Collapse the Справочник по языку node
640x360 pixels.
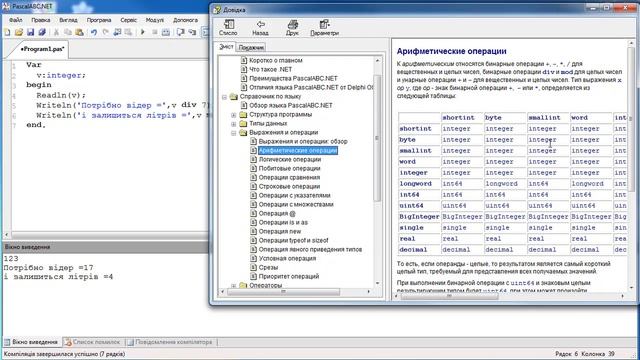224,97
